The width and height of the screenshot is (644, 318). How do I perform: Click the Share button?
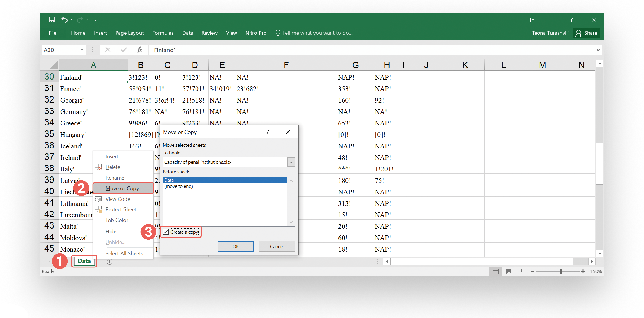point(586,33)
